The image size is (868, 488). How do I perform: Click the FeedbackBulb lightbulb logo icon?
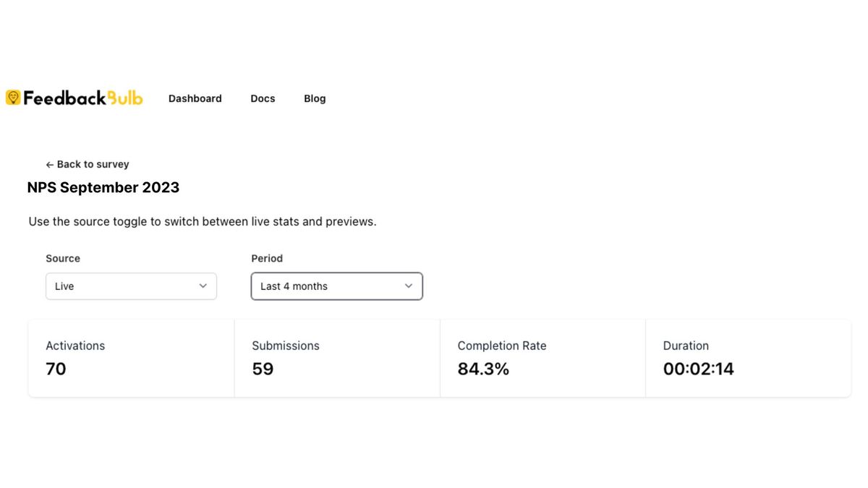coord(13,98)
